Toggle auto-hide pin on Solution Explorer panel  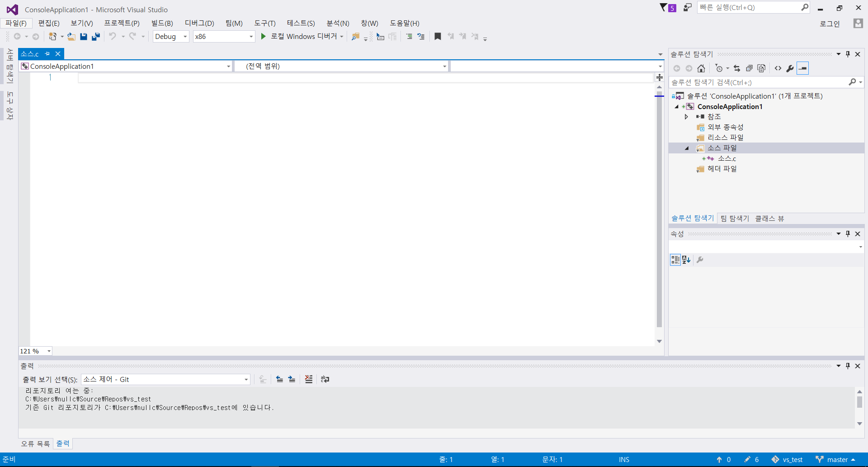(848, 54)
